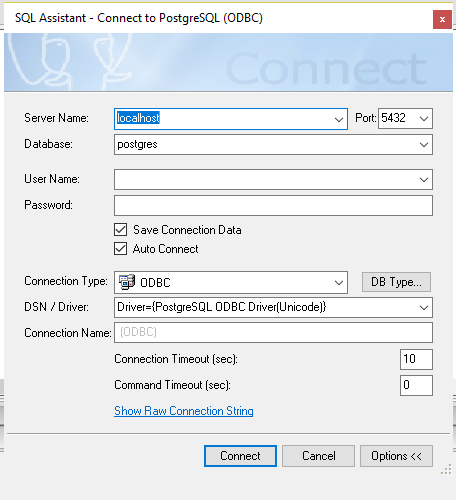Click the Connect button
Image resolution: width=456 pixels, height=500 pixels.
[240, 456]
